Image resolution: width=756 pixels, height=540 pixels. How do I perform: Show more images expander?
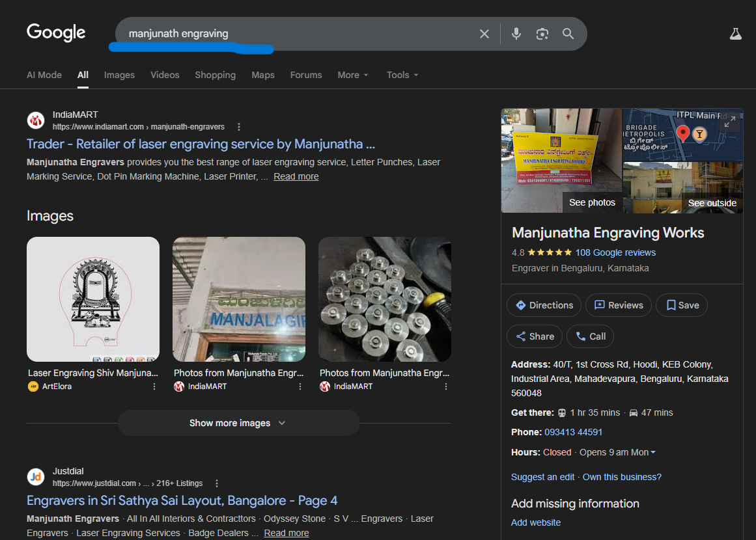pyautogui.click(x=238, y=423)
